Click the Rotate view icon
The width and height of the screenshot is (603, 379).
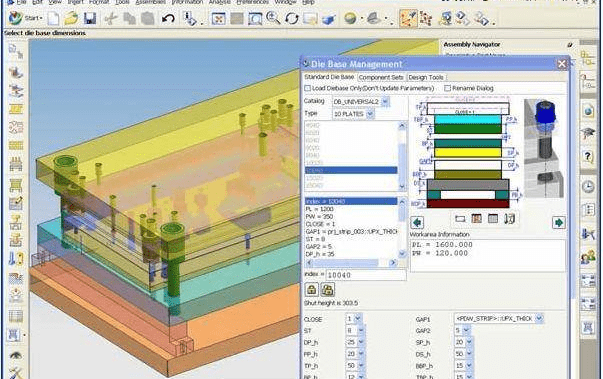(x=292, y=18)
